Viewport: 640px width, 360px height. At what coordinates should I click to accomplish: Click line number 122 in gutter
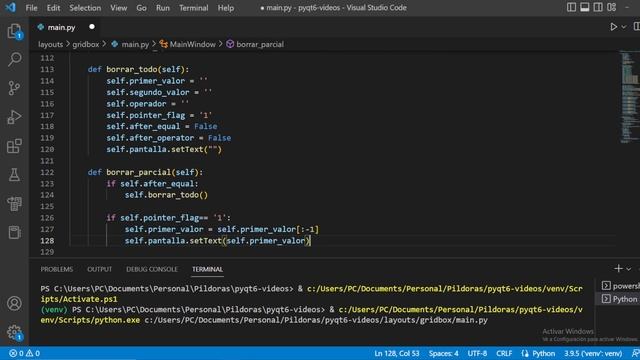47,172
